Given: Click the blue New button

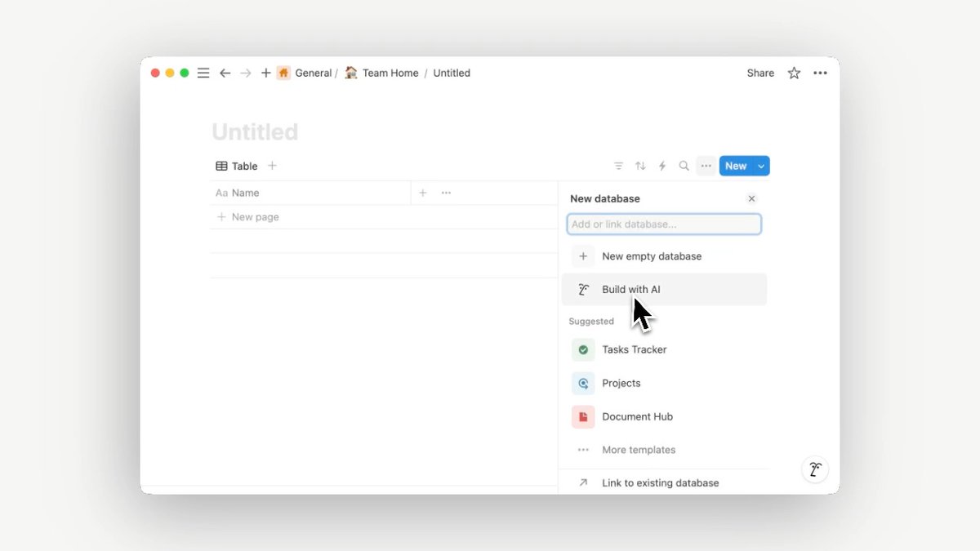Looking at the screenshot, I should (736, 166).
